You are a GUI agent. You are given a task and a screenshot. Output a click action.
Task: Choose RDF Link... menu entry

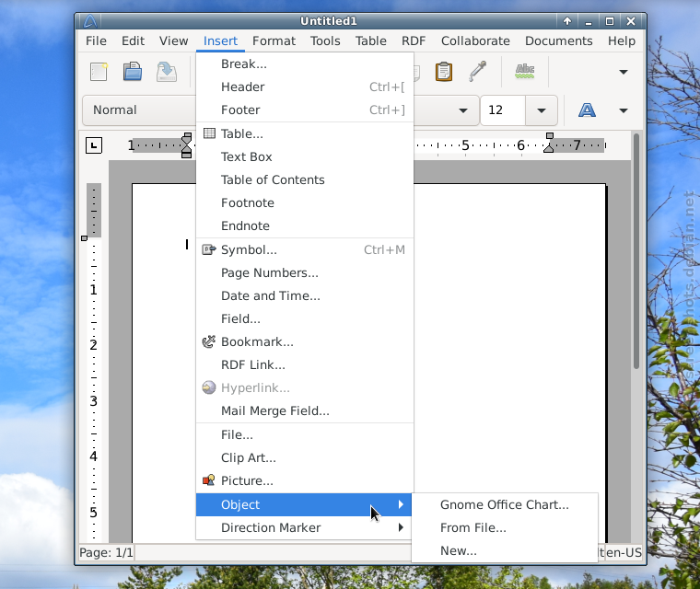305,364
